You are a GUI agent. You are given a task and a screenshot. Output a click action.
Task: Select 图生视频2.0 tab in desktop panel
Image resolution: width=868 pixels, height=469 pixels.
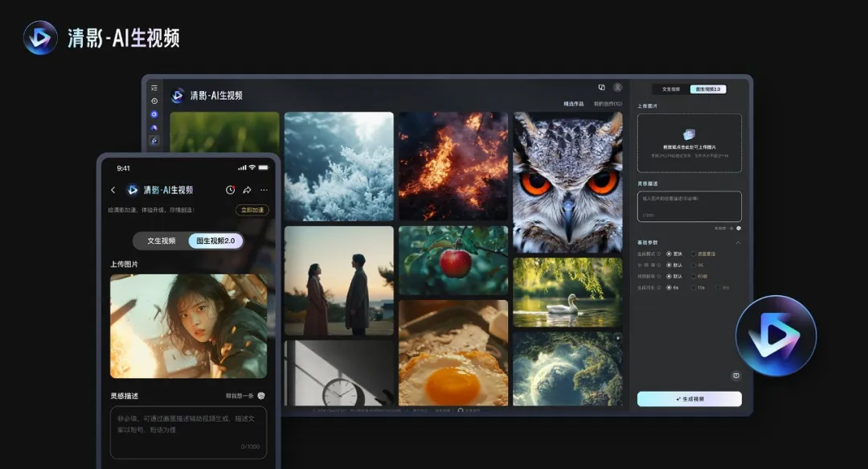(x=707, y=89)
